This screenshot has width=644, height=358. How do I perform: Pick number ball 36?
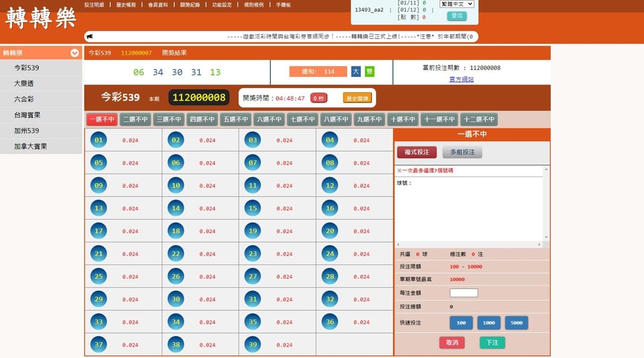point(330,322)
